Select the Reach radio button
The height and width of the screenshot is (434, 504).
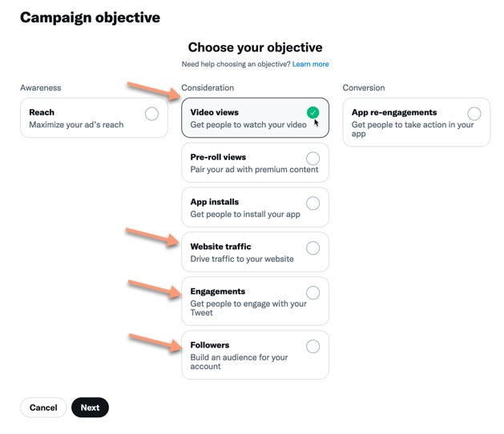151,114
